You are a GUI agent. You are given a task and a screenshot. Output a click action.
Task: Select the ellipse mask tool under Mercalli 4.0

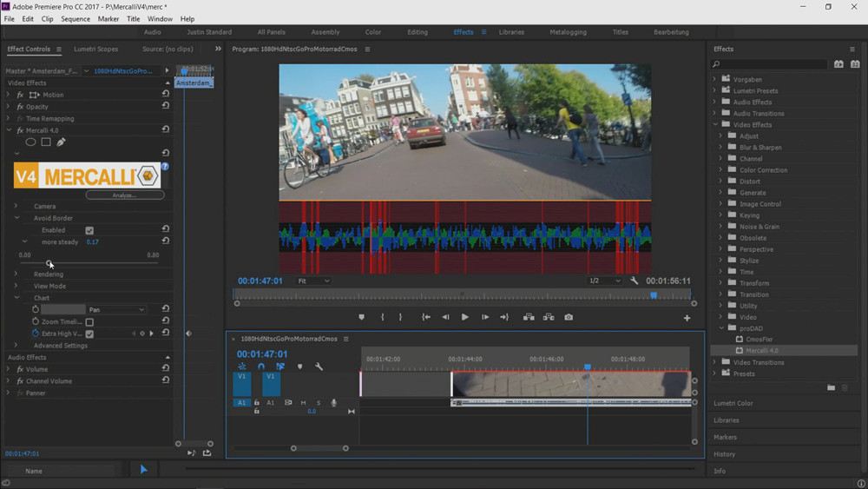pos(30,142)
